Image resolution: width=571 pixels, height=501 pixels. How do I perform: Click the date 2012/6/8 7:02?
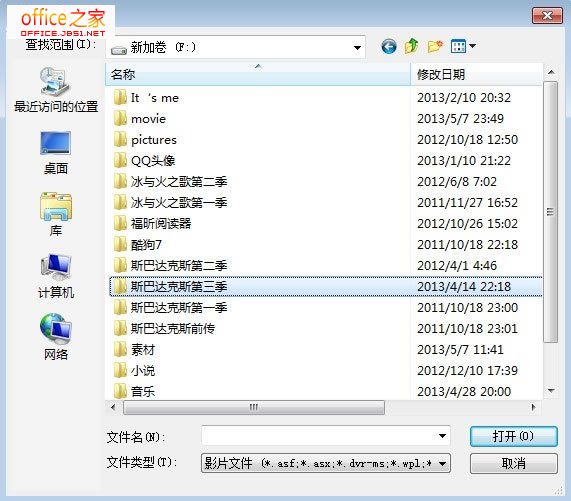tap(457, 181)
